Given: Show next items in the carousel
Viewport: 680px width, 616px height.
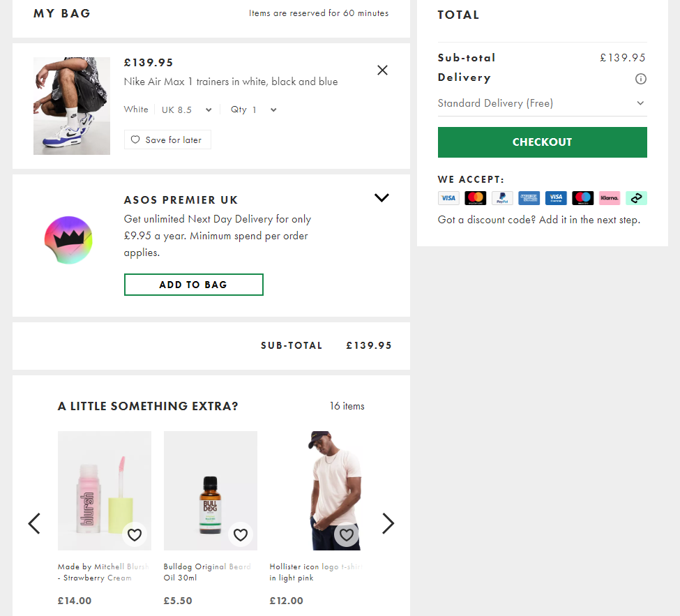Looking at the screenshot, I should point(388,523).
